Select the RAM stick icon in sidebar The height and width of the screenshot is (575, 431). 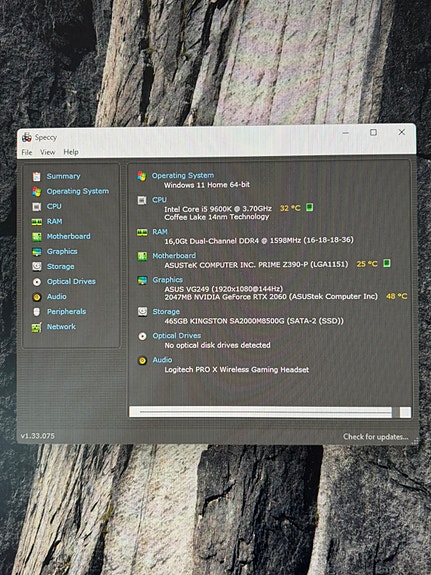36,222
